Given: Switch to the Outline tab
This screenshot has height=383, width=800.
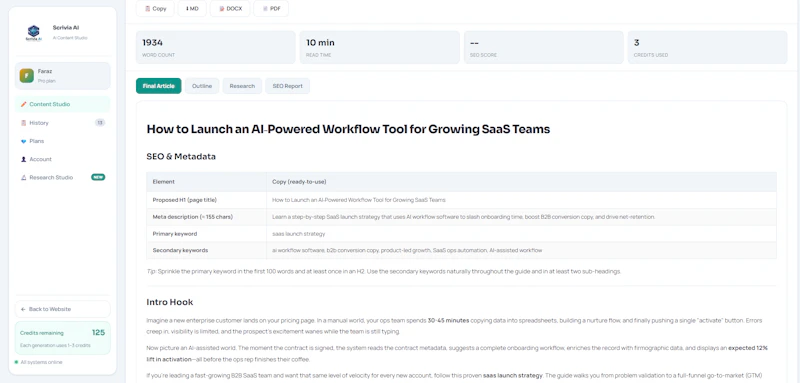Looking at the screenshot, I should point(202,86).
